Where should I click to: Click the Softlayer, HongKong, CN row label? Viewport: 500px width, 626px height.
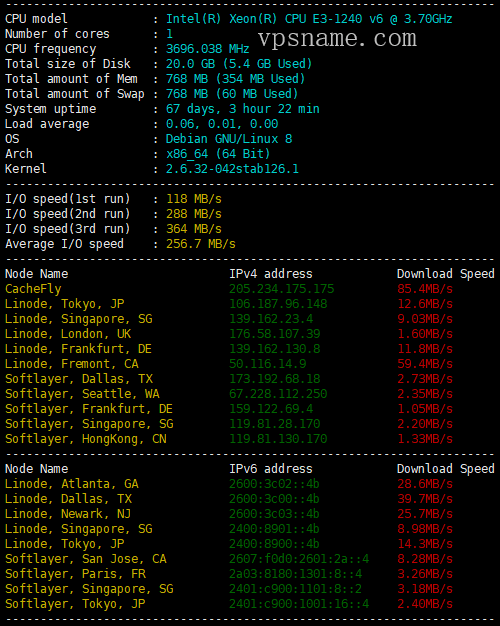tap(85, 439)
